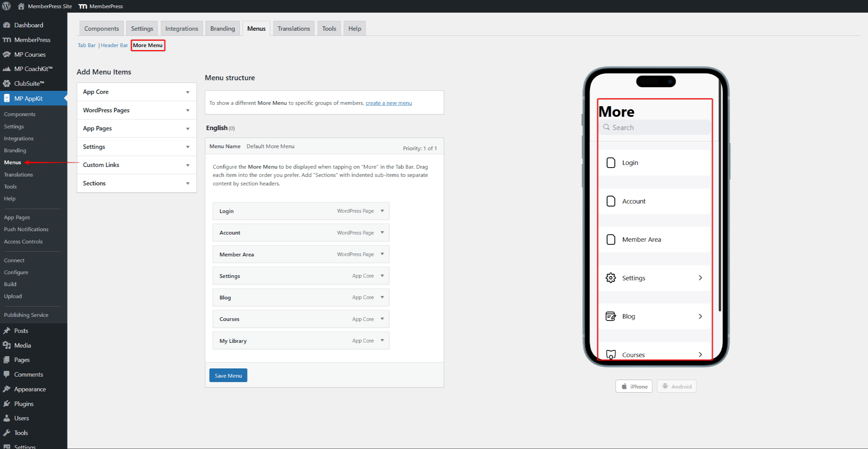The height and width of the screenshot is (449, 868).
Task: Click the Settings gear icon in the phone preview
Action: point(611,278)
